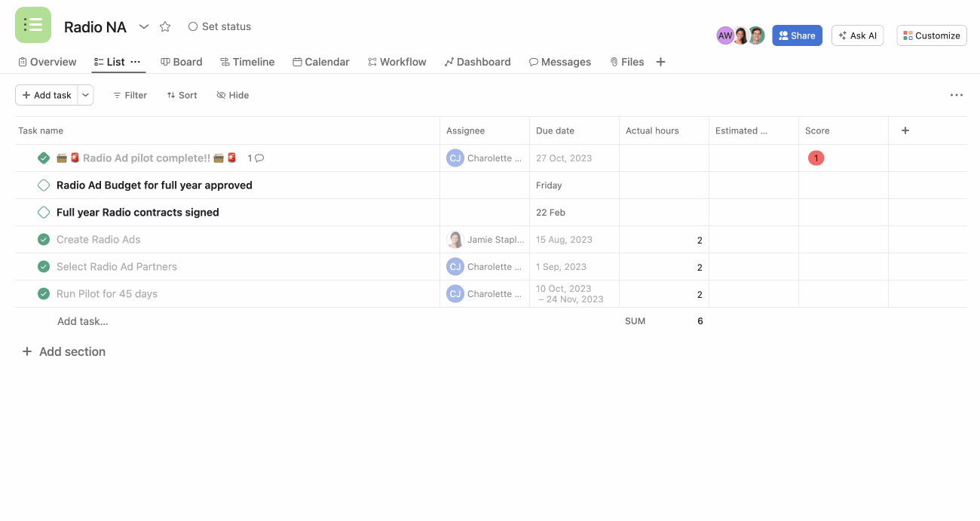Click the red Score badge
The width and height of the screenshot is (980, 521).
(x=816, y=158)
